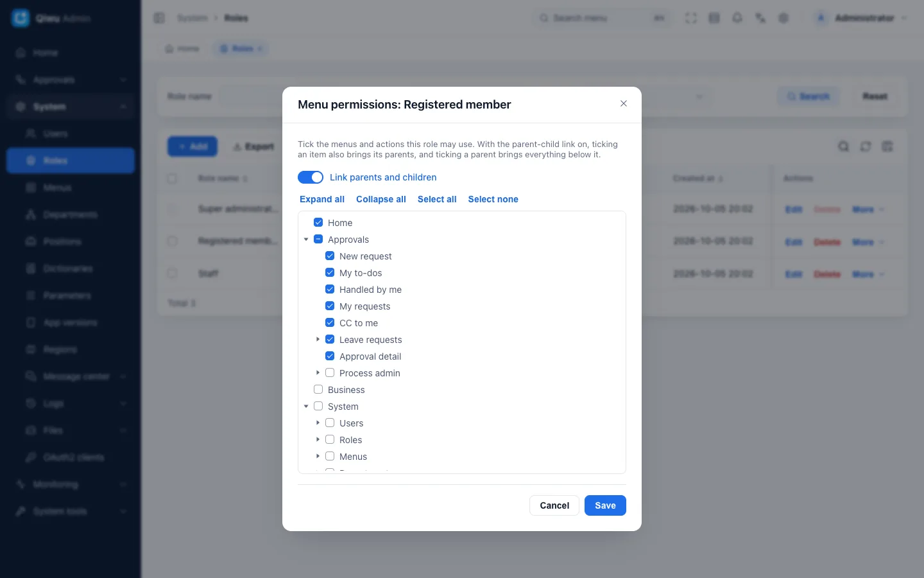Viewport: 924px width, 578px height.
Task: Uncheck the New request checkbox
Action: (330, 256)
